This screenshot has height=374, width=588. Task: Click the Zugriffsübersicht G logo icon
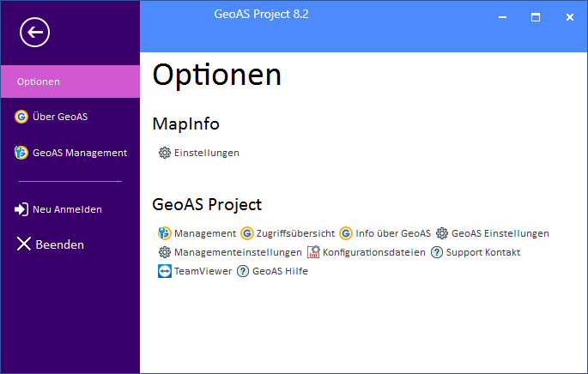pos(246,233)
